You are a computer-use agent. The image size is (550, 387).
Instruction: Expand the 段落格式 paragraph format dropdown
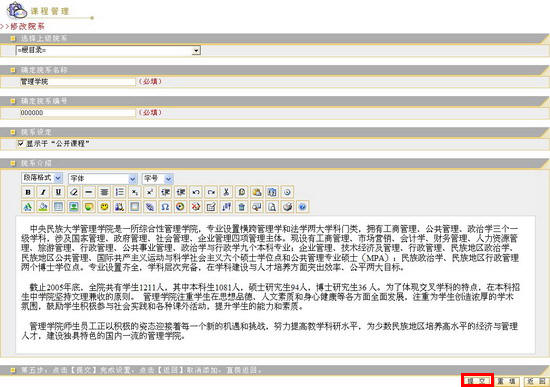[42, 178]
